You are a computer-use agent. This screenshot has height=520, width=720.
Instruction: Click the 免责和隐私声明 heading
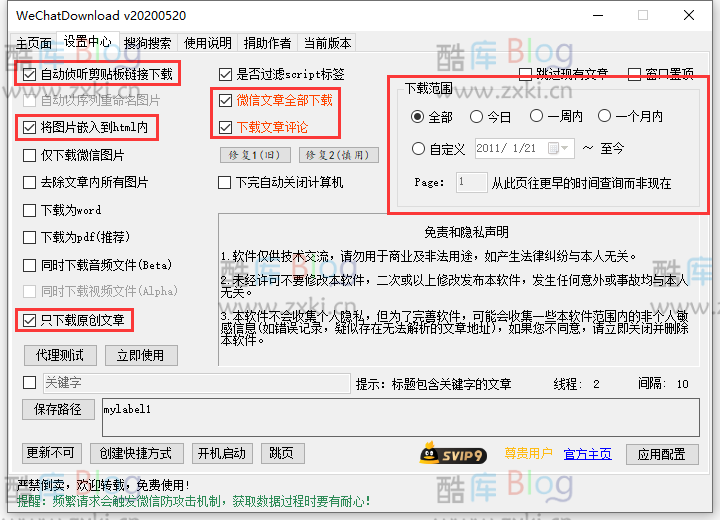466,232
